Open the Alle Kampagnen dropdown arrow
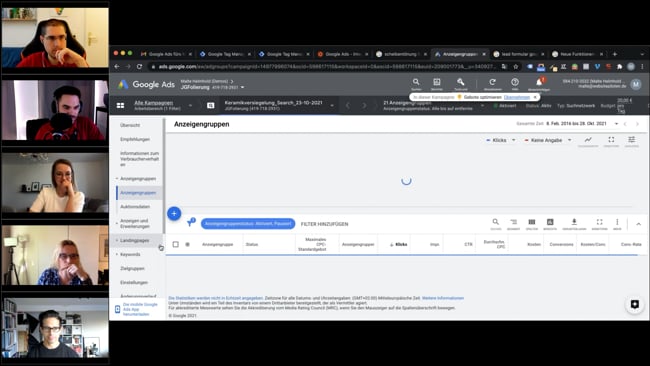 tap(190, 106)
